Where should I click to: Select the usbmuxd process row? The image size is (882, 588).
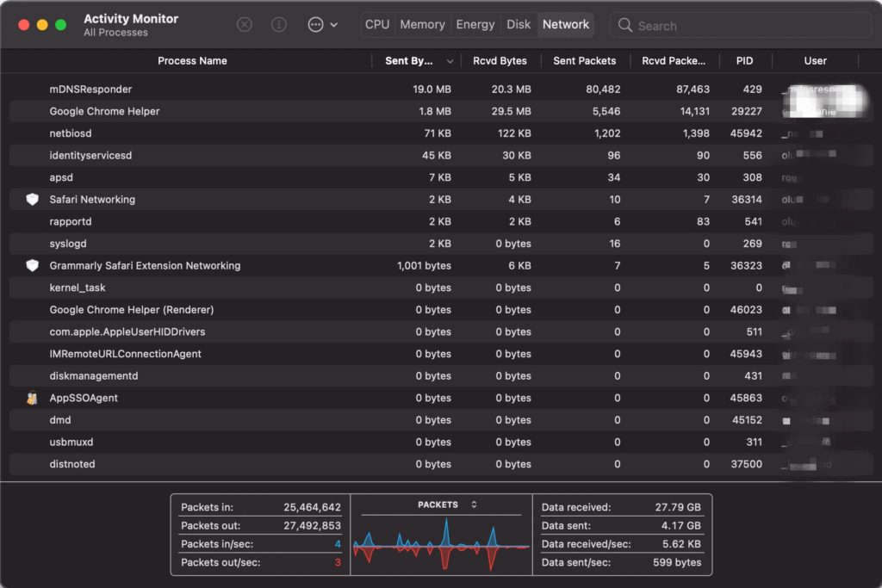pos(441,442)
